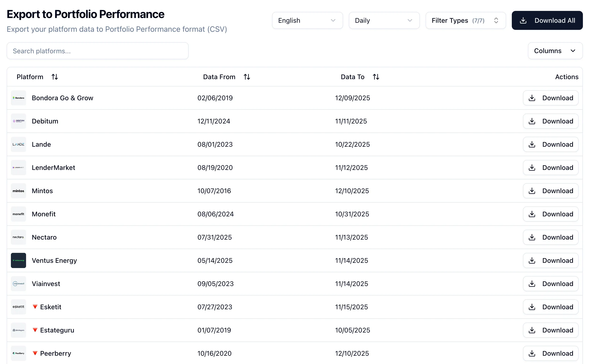Download the Mintos CSV export

[x=550, y=191]
